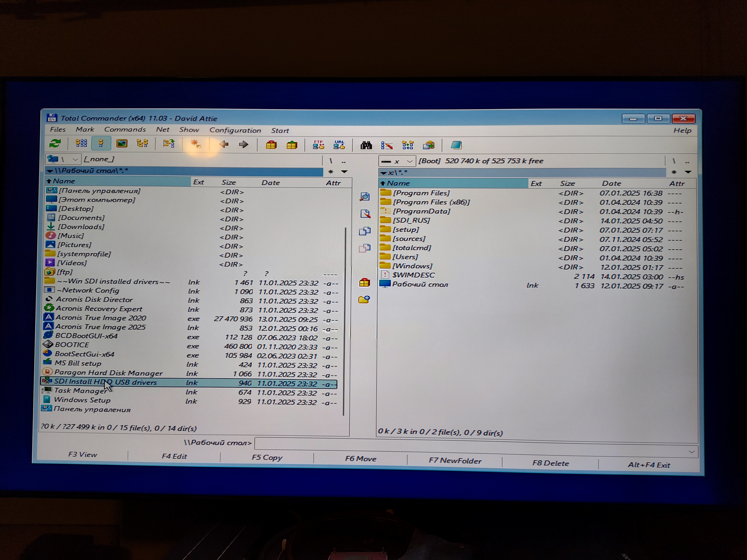Viewport: 747px width, 560px height.
Task: Open the left panel drive dropdown
Action: [x=63, y=159]
